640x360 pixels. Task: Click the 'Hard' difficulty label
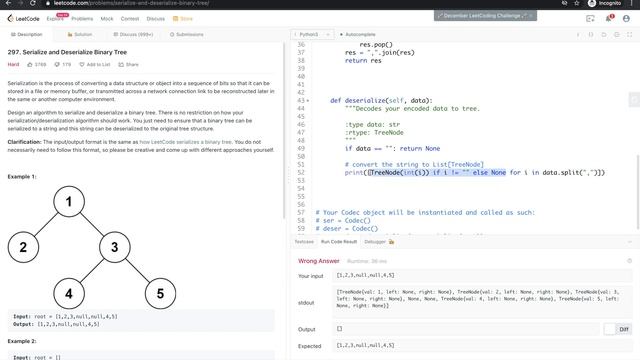point(13,64)
